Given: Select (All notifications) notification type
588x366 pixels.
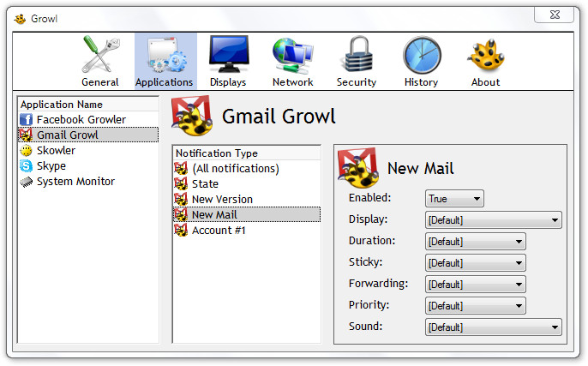Looking at the screenshot, I should [247, 169].
